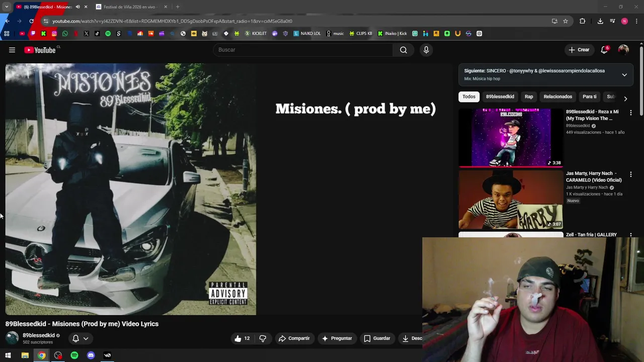Open the Instagram bookmark
This screenshot has width=644, height=362.
tap(54, 34)
